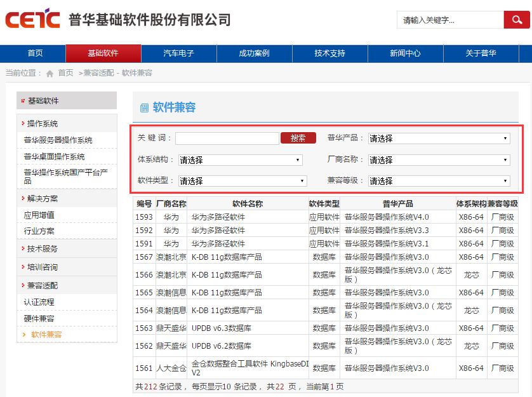
Task: Open the 厂商名称 dropdown
Action: (x=439, y=160)
